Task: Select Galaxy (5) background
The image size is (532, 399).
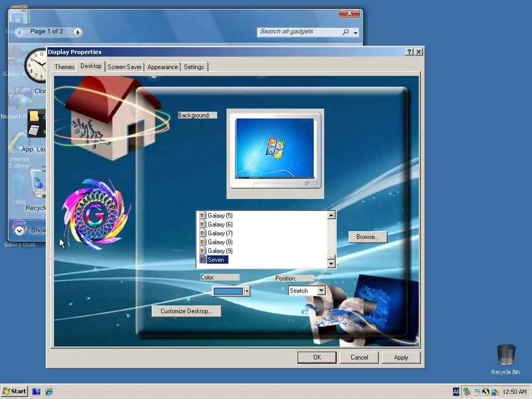Action: click(x=220, y=216)
